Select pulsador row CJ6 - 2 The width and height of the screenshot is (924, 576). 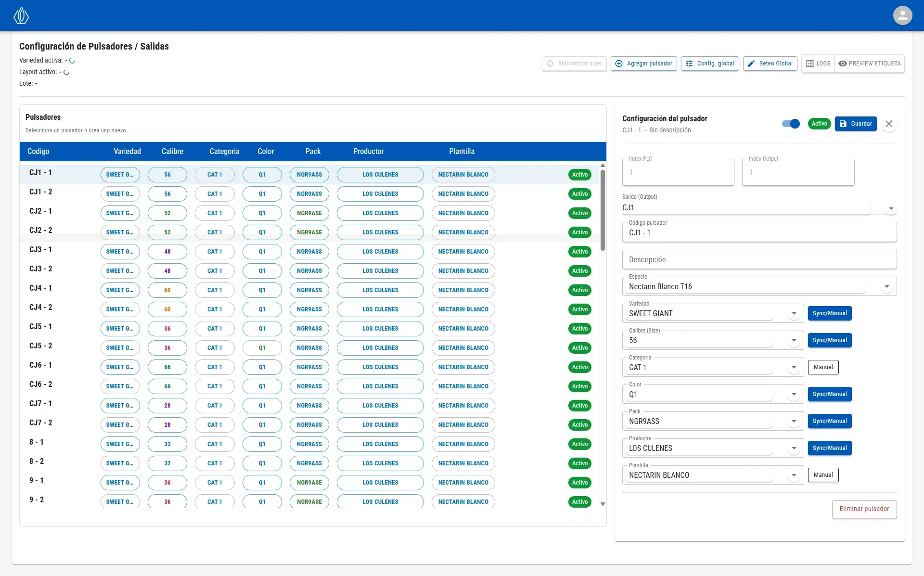pos(309,386)
